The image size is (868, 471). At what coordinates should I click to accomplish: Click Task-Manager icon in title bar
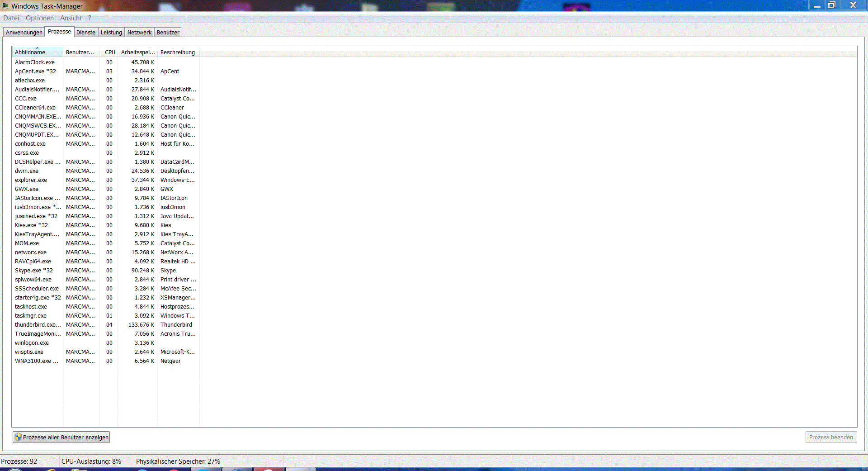point(5,6)
